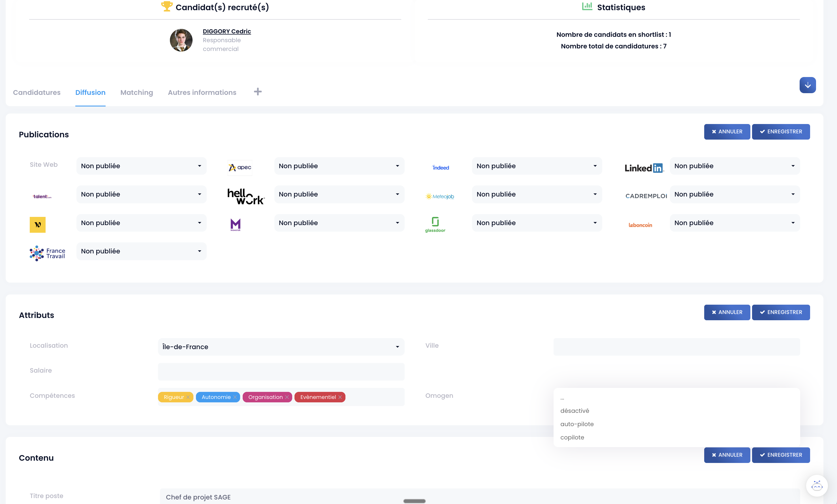The height and width of the screenshot is (504, 837).
Task: Click the Compétences tags field
Action: coord(281,397)
